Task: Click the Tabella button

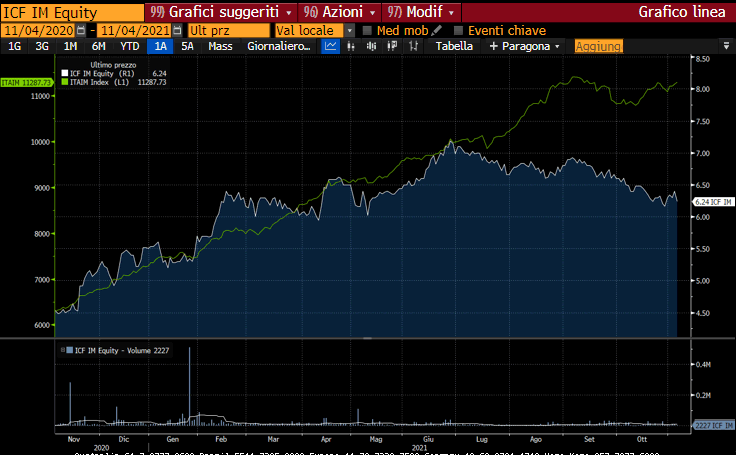Action: (x=454, y=46)
